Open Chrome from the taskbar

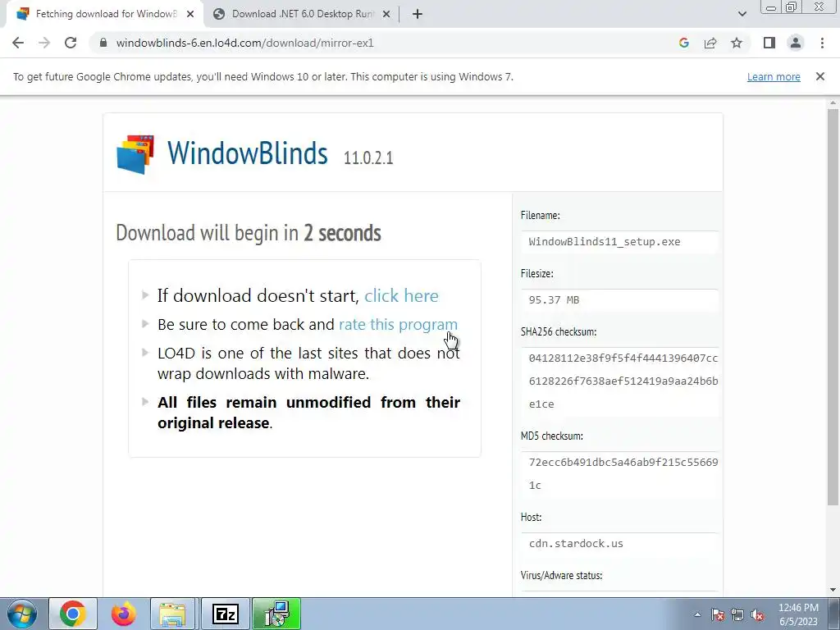[73, 614]
